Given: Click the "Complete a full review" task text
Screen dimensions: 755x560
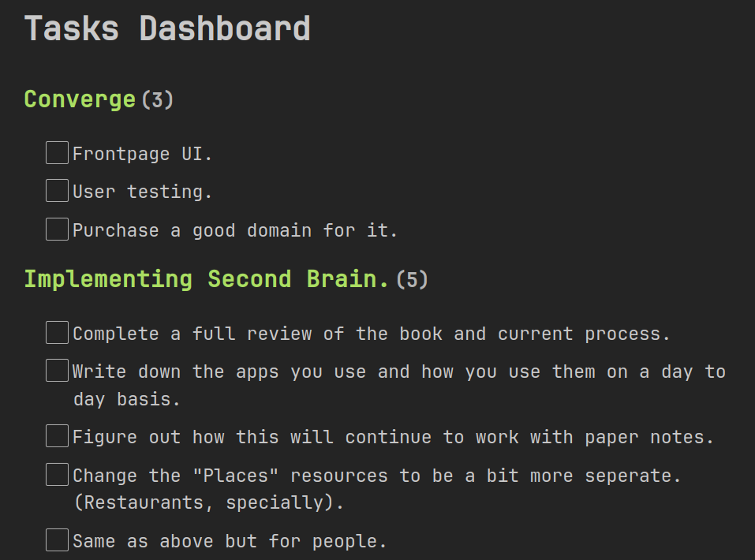Looking at the screenshot, I should [x=371, y=334].
